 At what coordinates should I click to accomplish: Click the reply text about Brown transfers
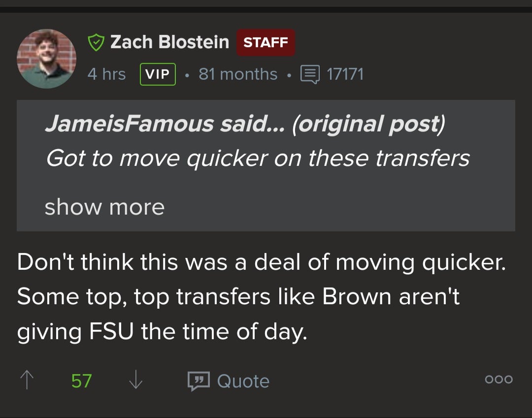pos(261,297)
